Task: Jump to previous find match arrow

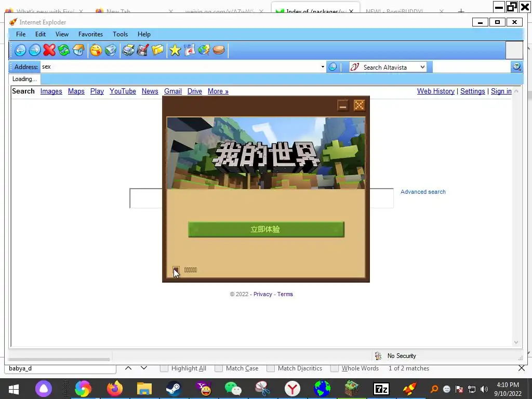Action: pos(128,368)
